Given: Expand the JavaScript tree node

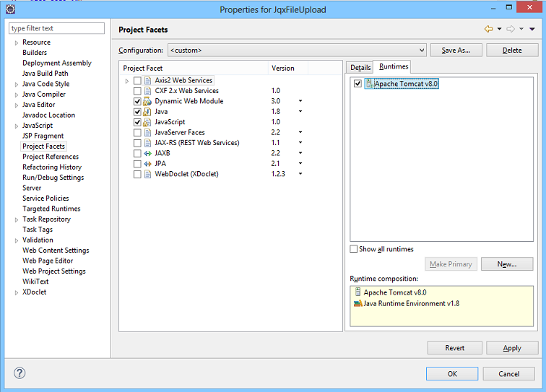Looking at the screenshot, I should coord(17,126).
